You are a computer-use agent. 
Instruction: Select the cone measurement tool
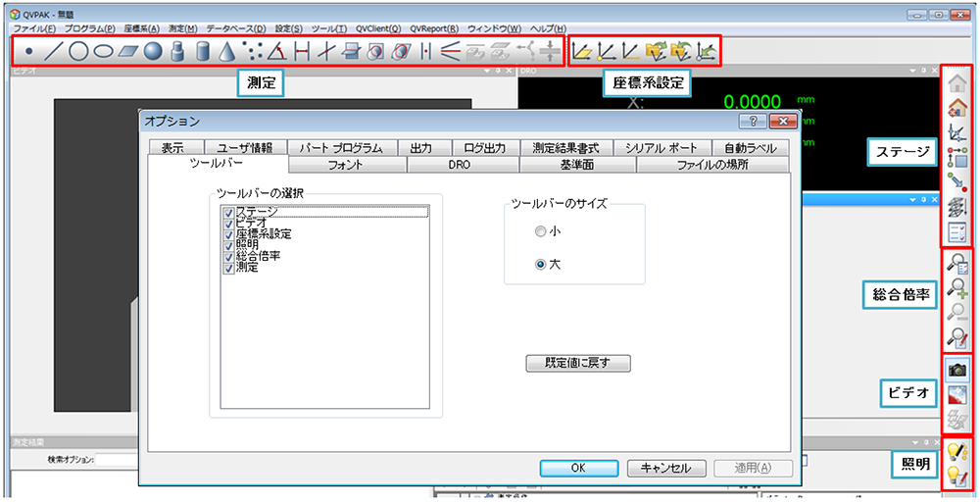(226, 52)
